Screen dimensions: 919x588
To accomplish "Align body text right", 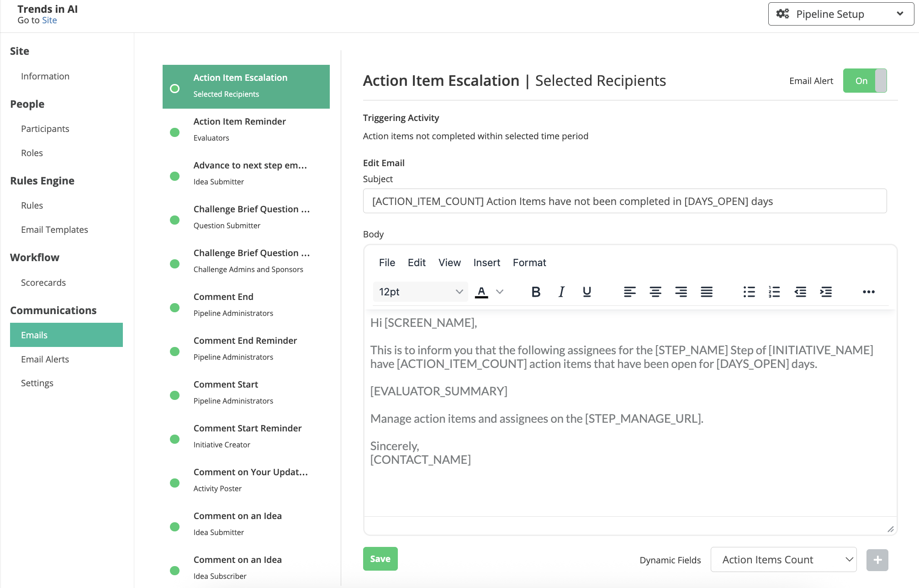I will pyautogui.click(x=681, y=292).
